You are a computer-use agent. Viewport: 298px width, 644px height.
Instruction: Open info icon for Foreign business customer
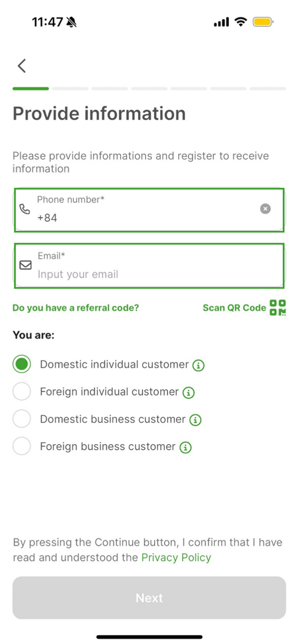(x=186, y=447)
